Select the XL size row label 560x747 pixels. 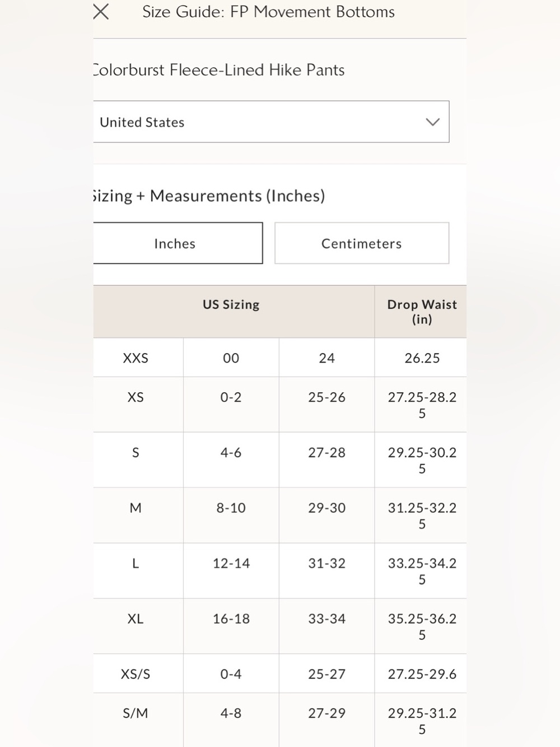click(136, 619)
